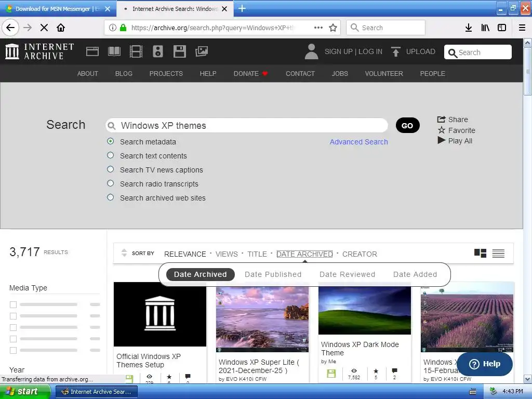Click the user avatar icon
532x399 pixels.
[x=312, y=51]
